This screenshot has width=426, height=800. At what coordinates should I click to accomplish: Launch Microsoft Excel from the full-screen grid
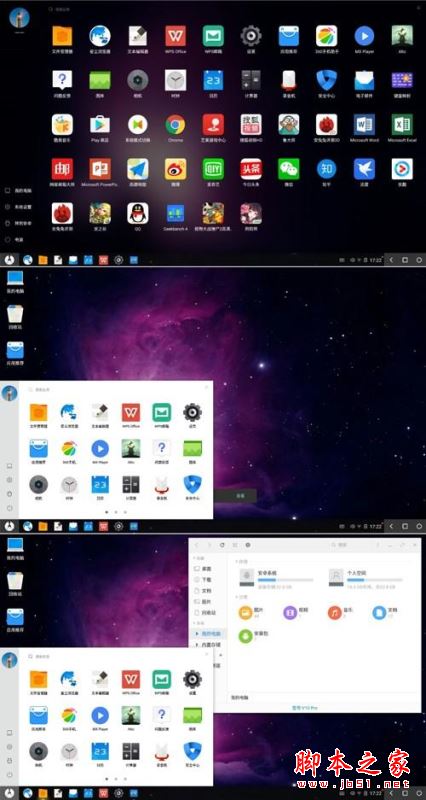[402, 124]
